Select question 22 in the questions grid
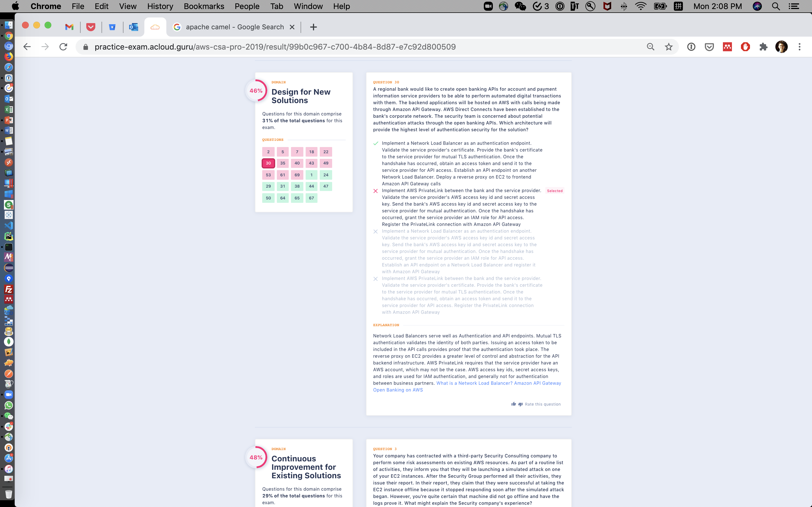This screenshot has width=812, height=507. pyautogui.click(x=325, y=152)
